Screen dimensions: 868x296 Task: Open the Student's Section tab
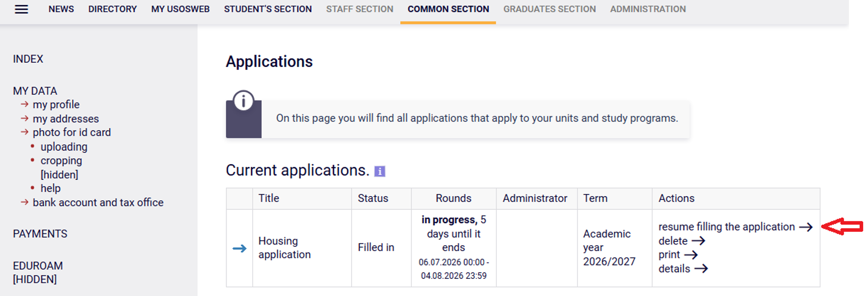click(x=268, y=9)
